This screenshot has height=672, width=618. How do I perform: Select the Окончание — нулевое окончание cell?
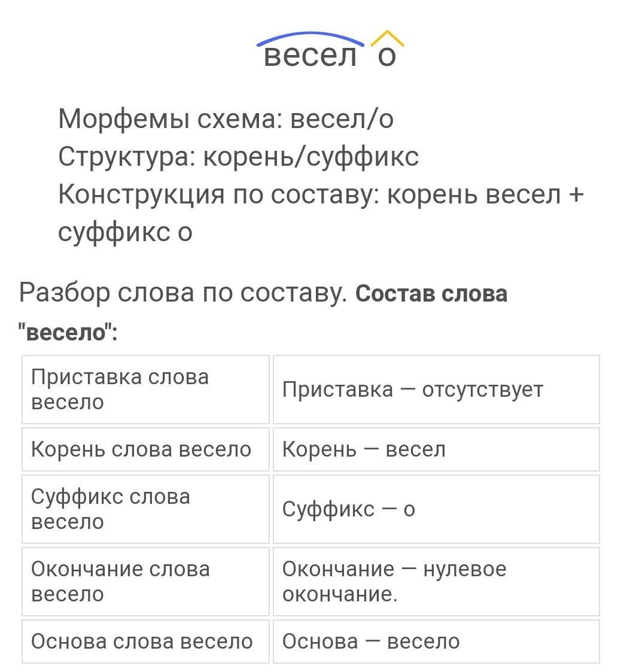click(436, 582)
